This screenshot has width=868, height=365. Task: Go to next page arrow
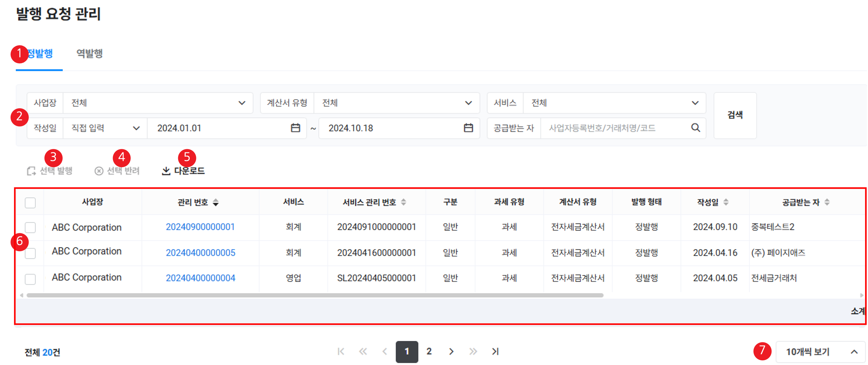(451, 352)
